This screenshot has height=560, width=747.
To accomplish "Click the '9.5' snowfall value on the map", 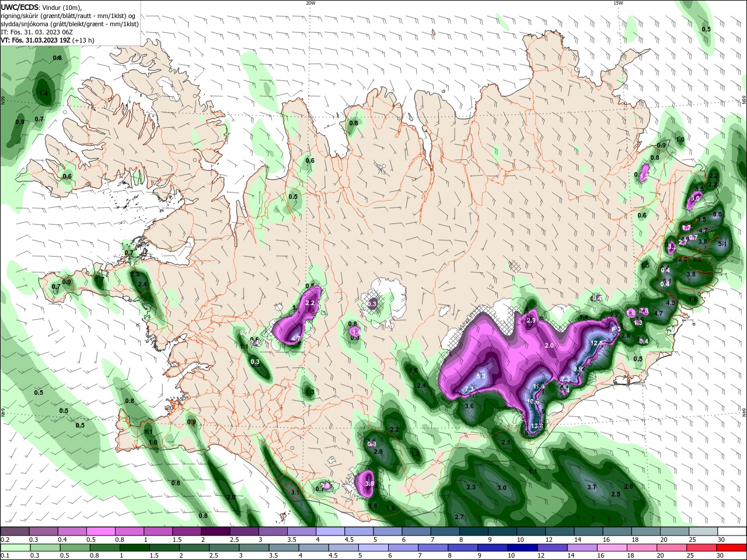I will pos(578,369).
